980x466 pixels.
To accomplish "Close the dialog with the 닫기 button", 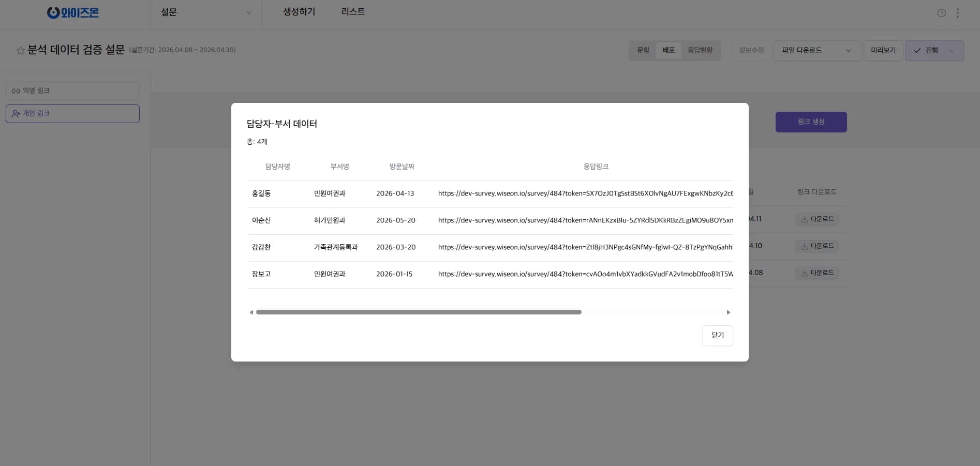I will (x=717, y=335).
